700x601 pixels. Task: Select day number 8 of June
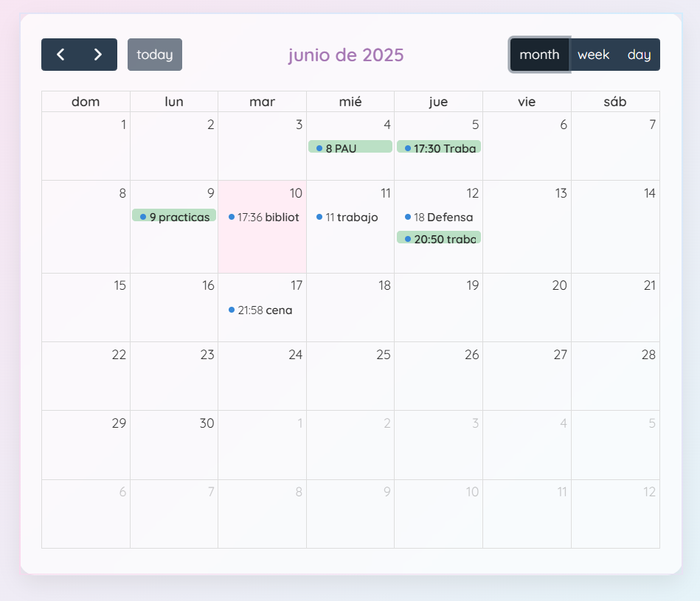(x=122, y=193)
